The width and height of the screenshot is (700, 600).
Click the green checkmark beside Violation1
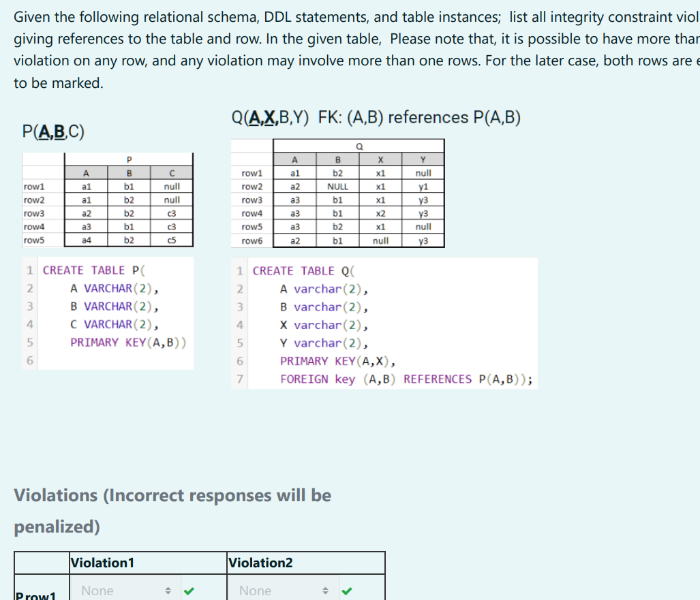pyautogui.click(x=189, y=590)
